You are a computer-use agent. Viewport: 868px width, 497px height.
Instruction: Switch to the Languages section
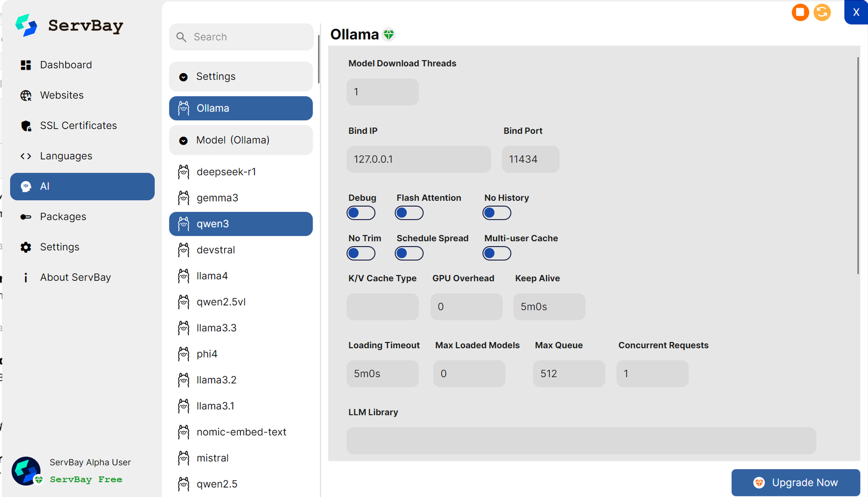83,156
